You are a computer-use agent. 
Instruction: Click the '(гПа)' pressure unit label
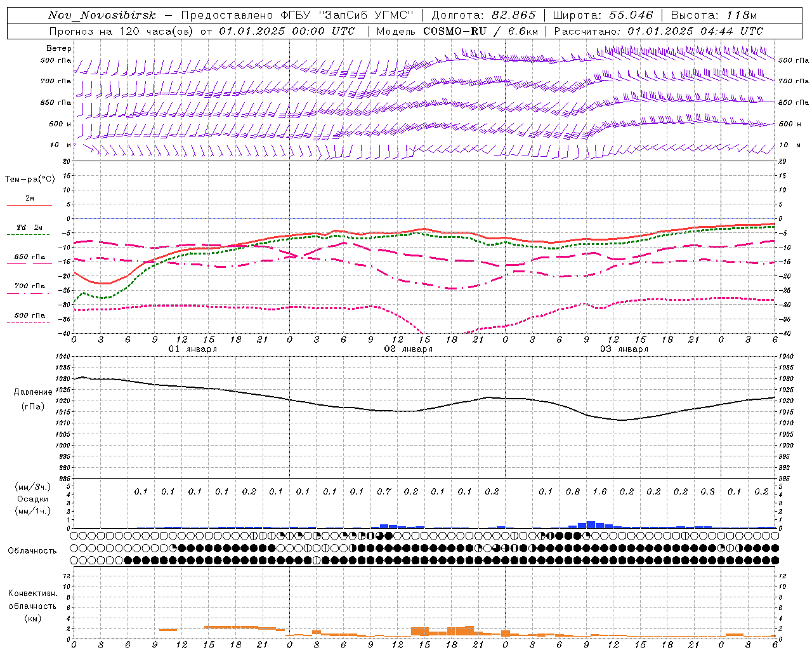[x=33, y=406]
